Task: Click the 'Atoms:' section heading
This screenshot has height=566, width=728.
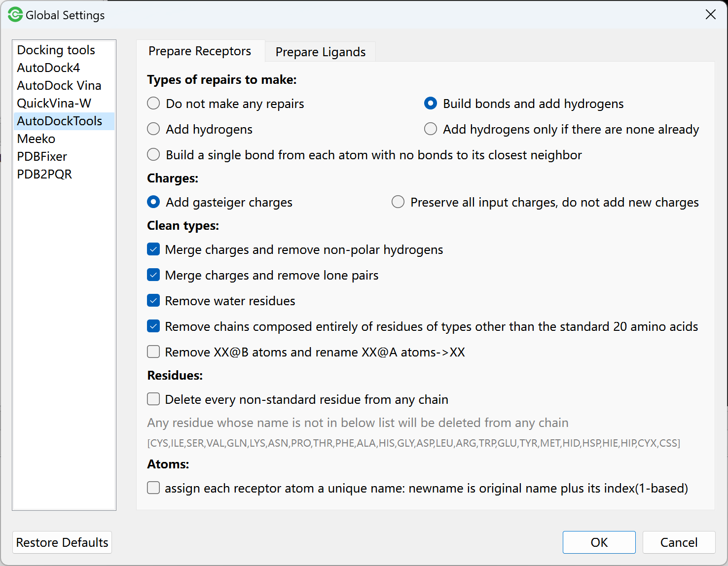Action: point(168,464)
